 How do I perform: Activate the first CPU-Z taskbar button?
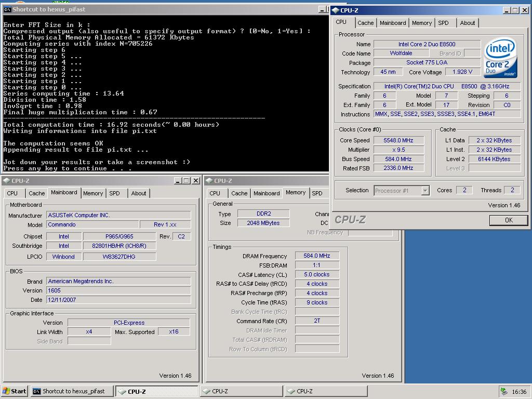pos(157,391)
